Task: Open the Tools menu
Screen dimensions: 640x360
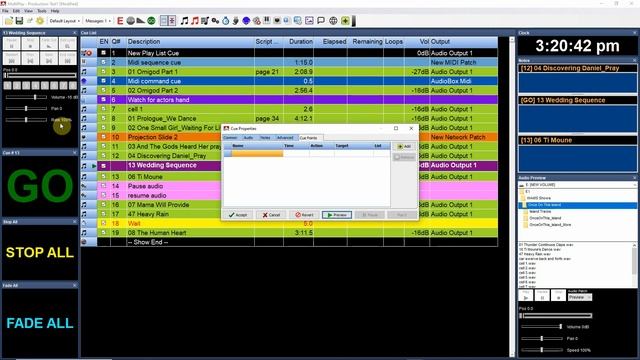Action: (42, 11)
